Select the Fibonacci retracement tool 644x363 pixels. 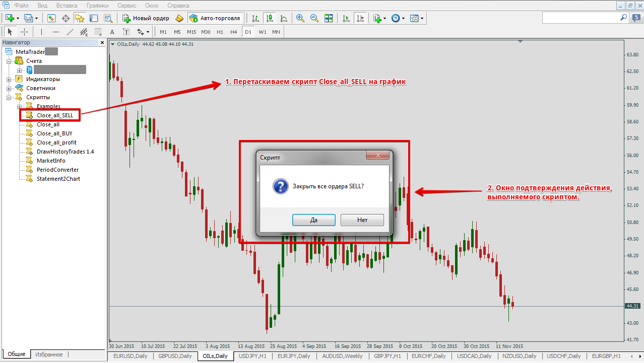[x=98, y=32]
